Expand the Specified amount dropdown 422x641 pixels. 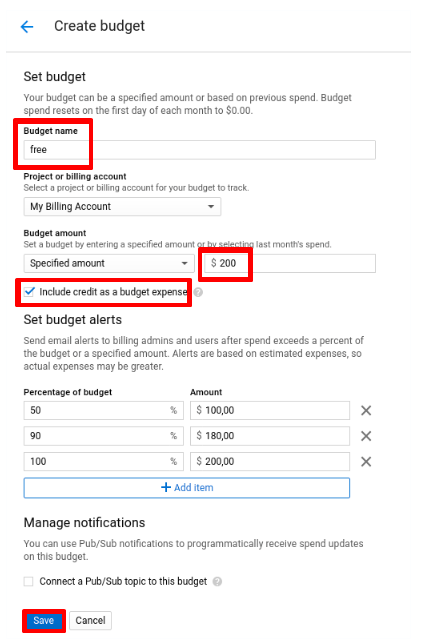point(109,263)
